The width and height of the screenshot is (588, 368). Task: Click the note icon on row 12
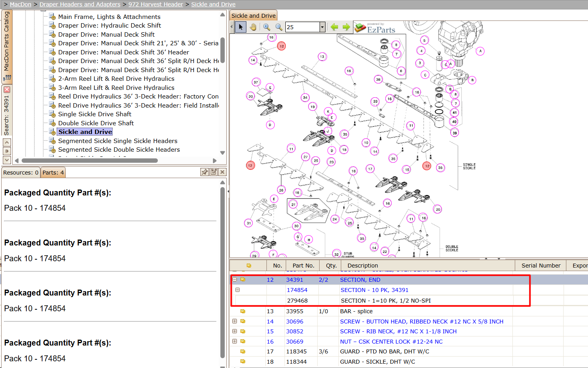click(x=243, y=279)
